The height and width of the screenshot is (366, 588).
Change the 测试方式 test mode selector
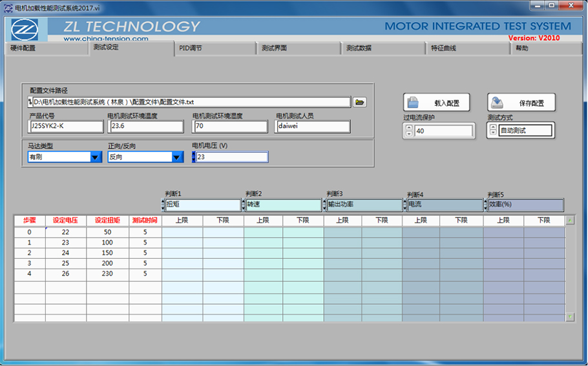click(493, 131)
